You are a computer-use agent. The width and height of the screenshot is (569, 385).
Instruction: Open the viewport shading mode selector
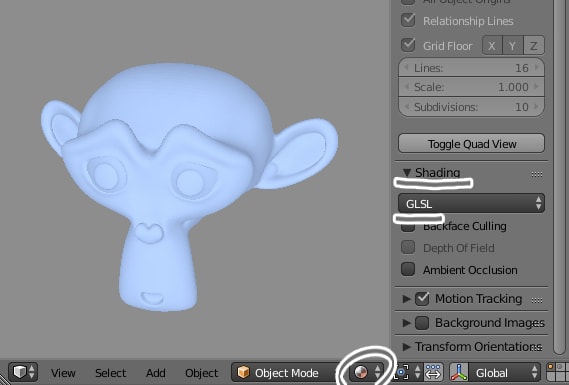tap(366, 372)
